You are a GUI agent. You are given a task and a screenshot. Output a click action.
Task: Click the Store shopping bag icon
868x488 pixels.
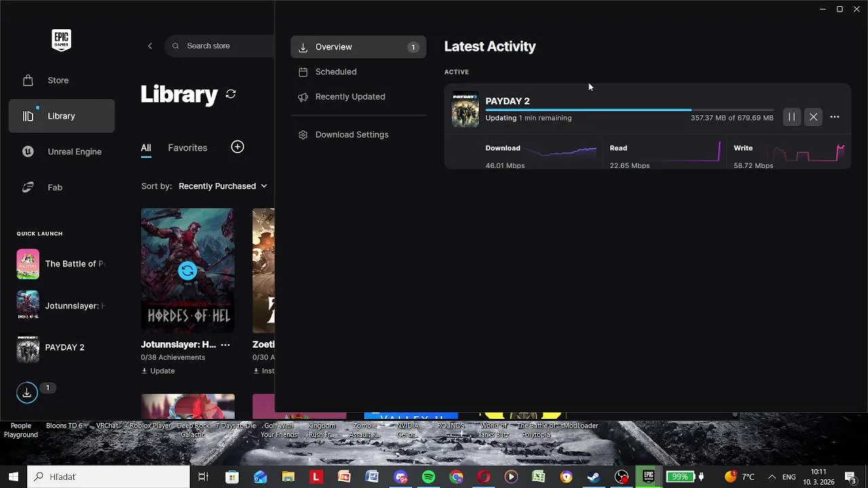point(28,80)
